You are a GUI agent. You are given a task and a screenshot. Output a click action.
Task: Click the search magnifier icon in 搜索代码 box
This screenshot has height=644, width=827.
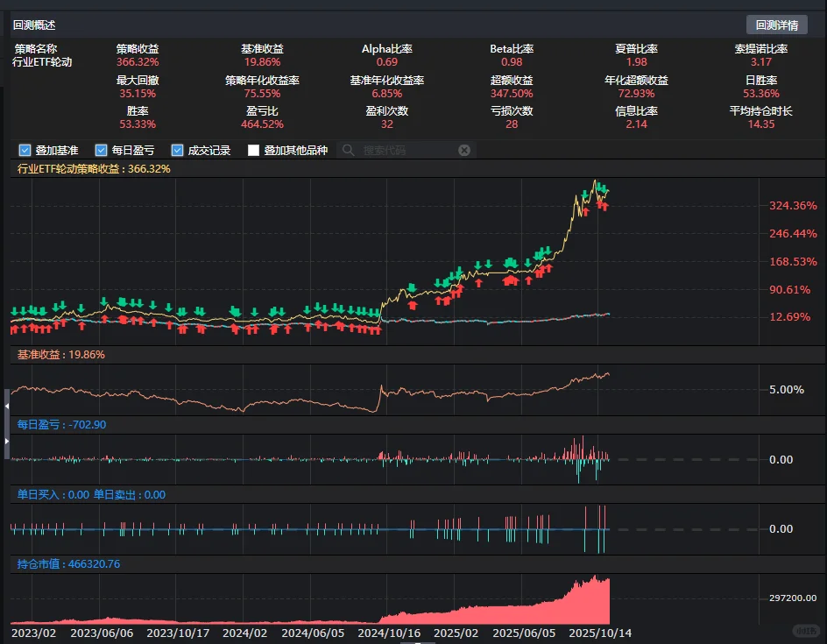(x=349, y=150)
